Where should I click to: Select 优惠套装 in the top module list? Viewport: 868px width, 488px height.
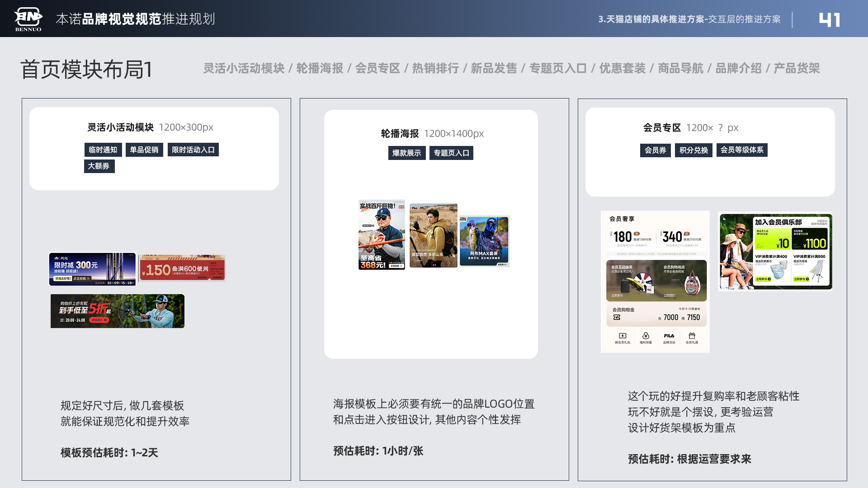[x=623, y=68]
